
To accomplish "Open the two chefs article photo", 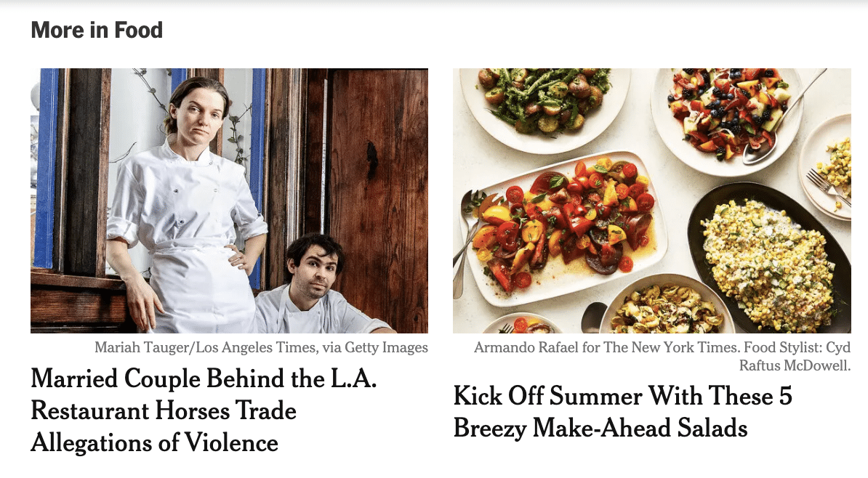I will click(229, 200).
